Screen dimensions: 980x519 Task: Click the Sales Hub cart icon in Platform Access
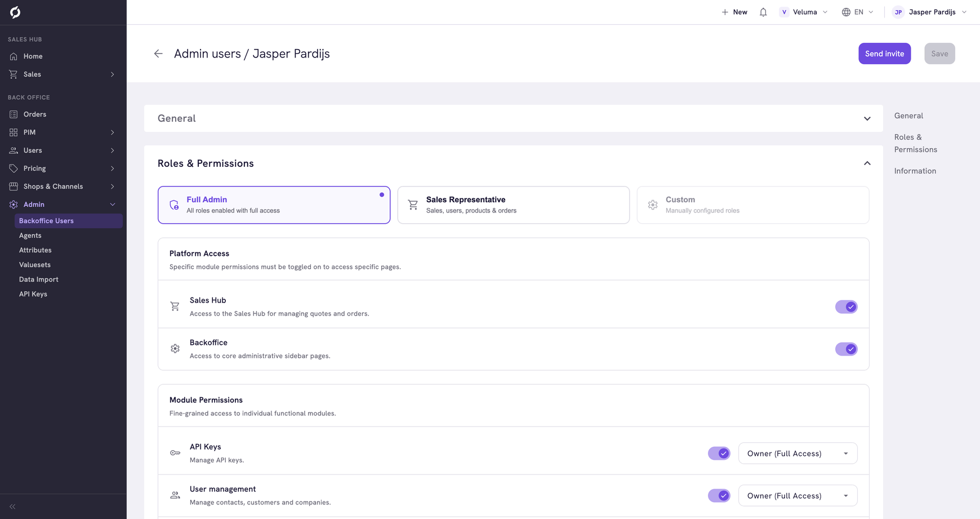tap(175, 307)
